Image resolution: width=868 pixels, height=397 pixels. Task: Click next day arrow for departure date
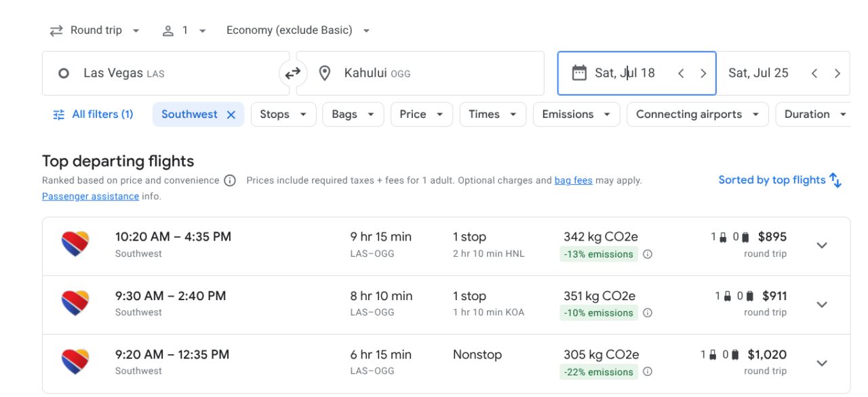[x=703, y=73]
